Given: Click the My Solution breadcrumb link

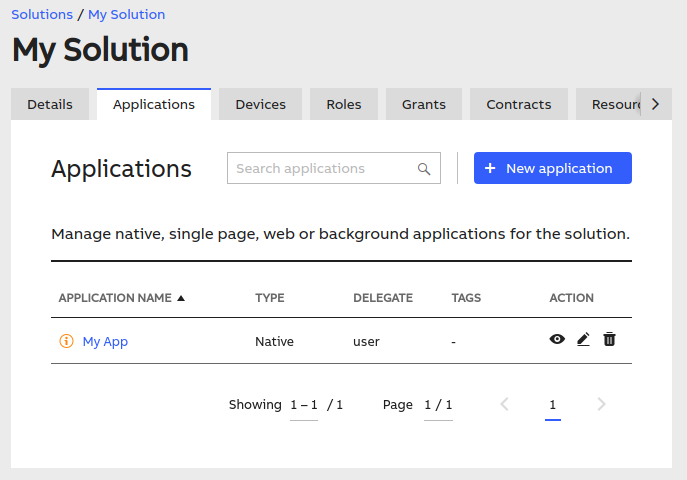Looking at the screenshot, I should (127, 14).
